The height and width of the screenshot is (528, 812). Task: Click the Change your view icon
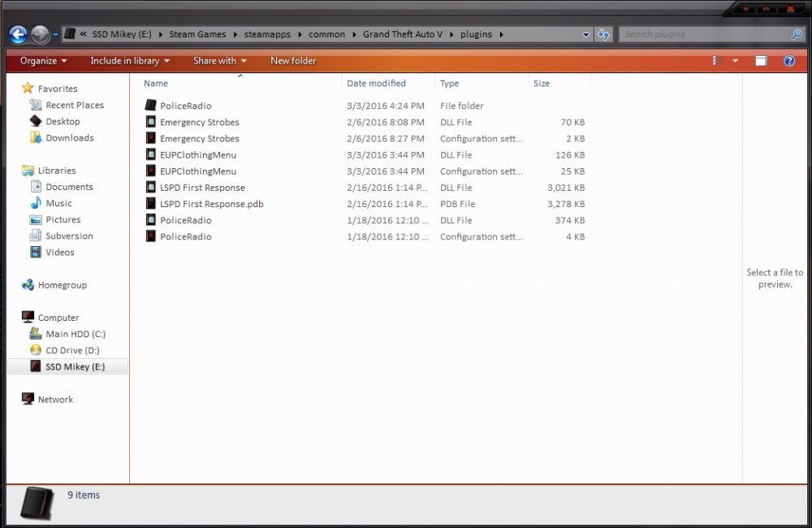[x=718, y=61]
